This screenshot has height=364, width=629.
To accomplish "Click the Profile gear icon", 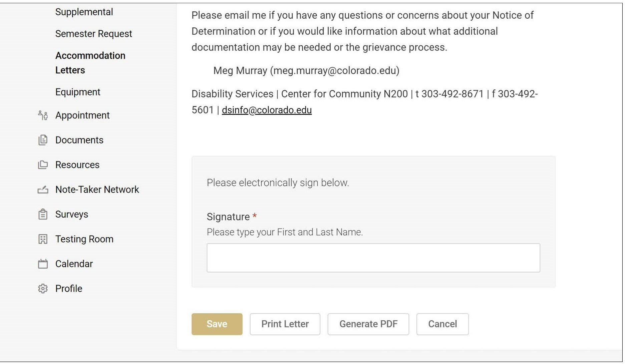I will (43, 289).
